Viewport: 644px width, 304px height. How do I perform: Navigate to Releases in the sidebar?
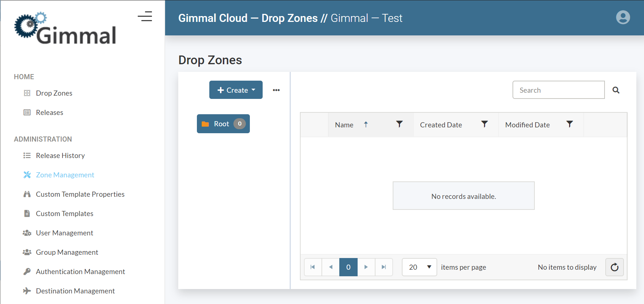pos(49,112)
